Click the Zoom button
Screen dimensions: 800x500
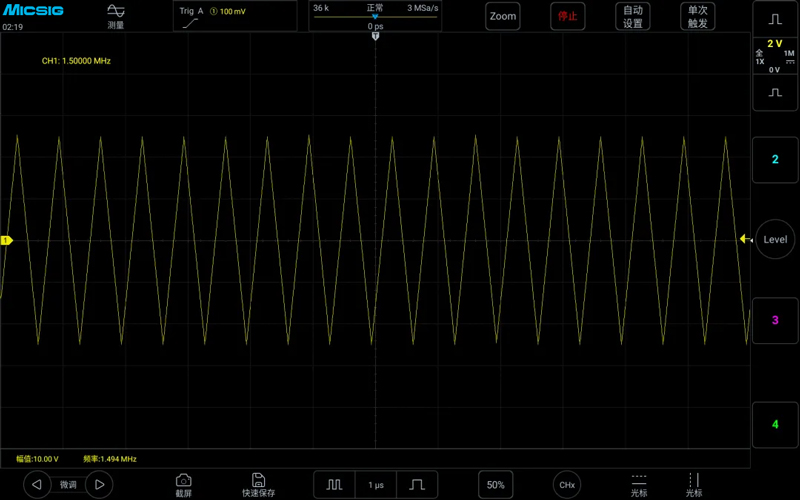pos(503,16)
